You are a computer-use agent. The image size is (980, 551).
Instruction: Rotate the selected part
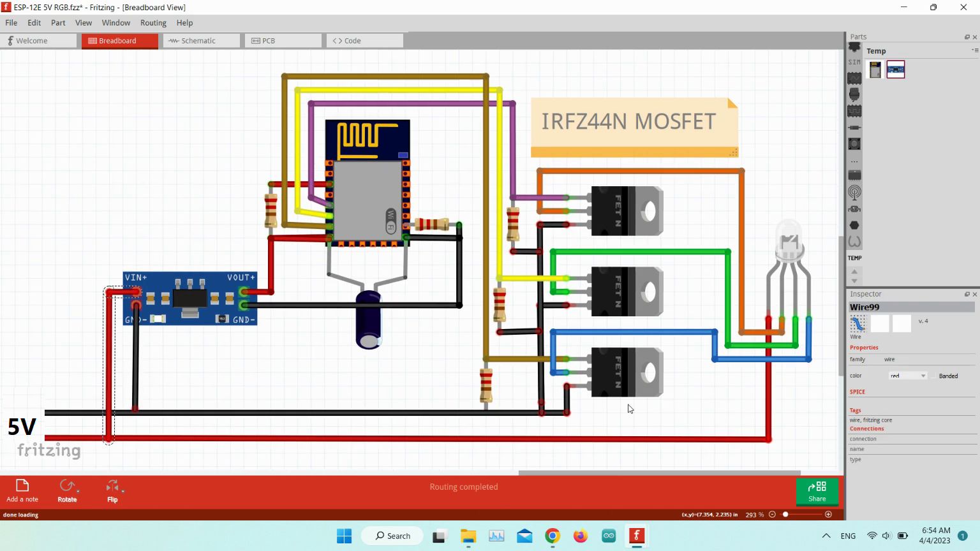click(67, 490)
